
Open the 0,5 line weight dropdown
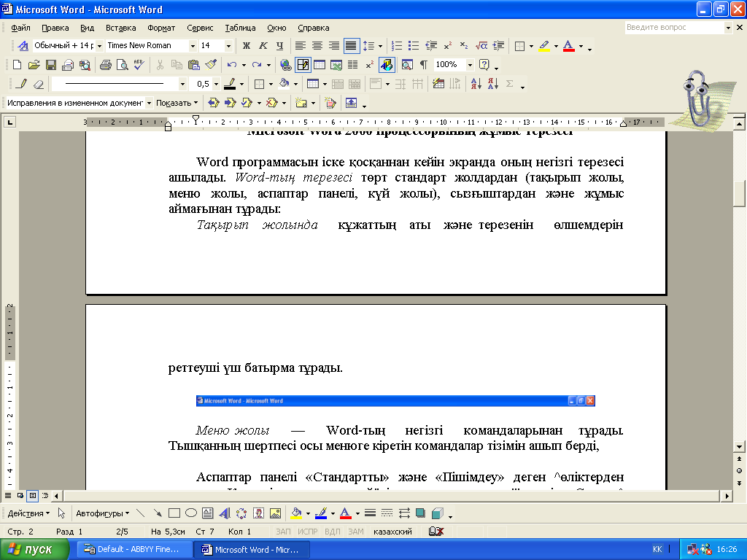click(216, 84)
